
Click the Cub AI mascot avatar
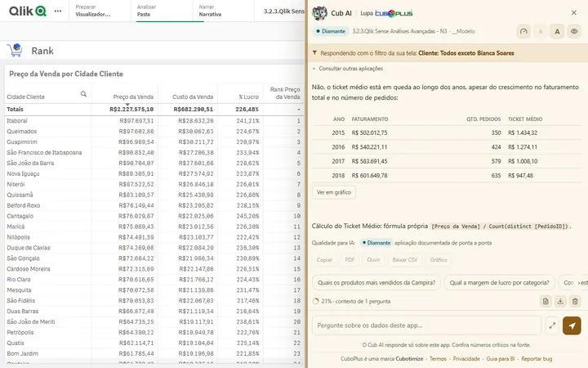[319, 13]
